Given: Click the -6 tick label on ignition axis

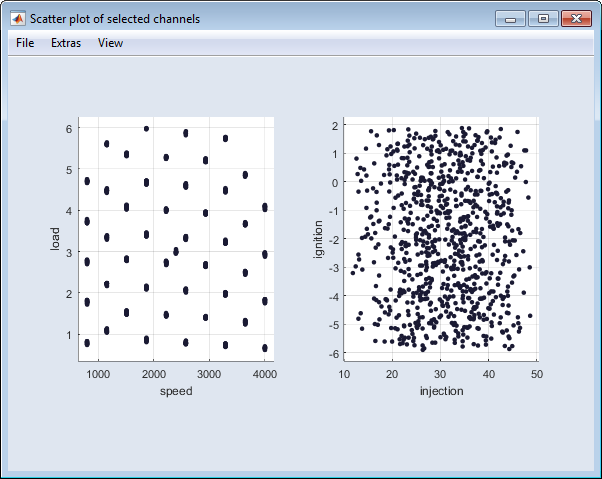Looking at the screenshot, I should [x=334, y=354].
